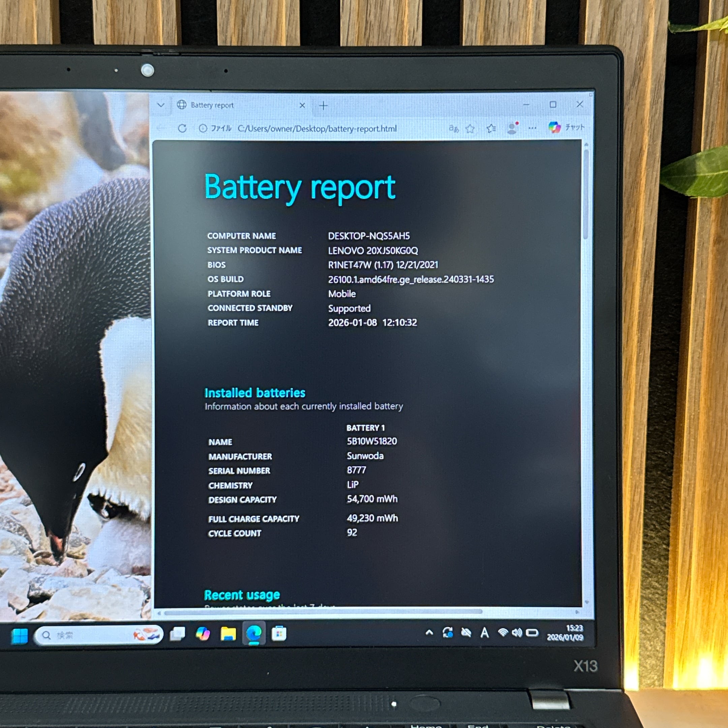Click the translate page icon
Screen dimensions: 728x728
tap(453, 128)
